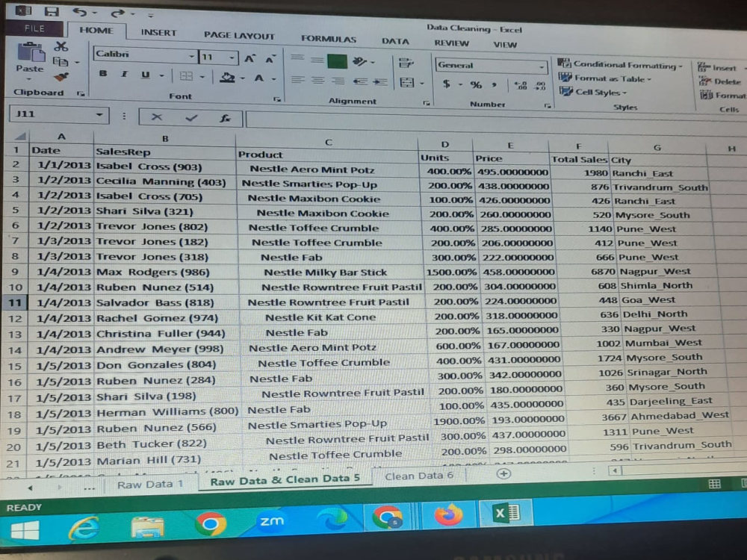Toggle Underline formatting

pyautogui.click(x=146, y=75)
